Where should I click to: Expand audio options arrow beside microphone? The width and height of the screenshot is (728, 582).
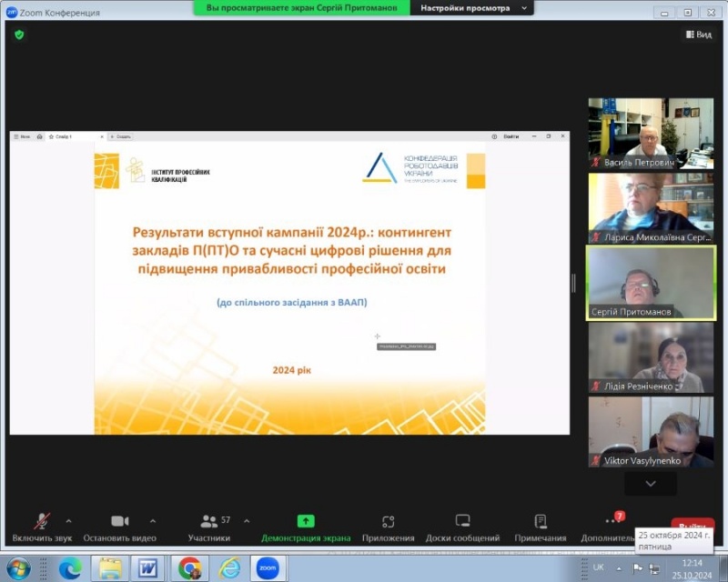[68, 520]
